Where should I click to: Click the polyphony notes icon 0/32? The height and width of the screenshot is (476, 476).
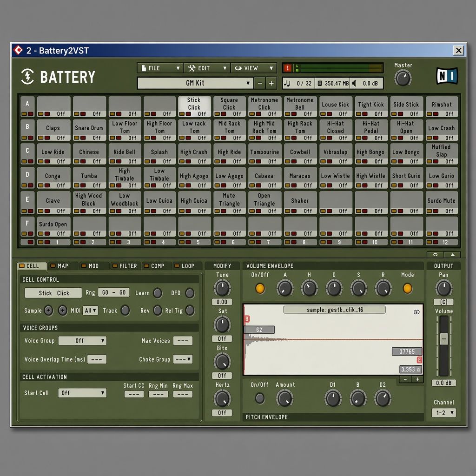click(x=287, y=83)
